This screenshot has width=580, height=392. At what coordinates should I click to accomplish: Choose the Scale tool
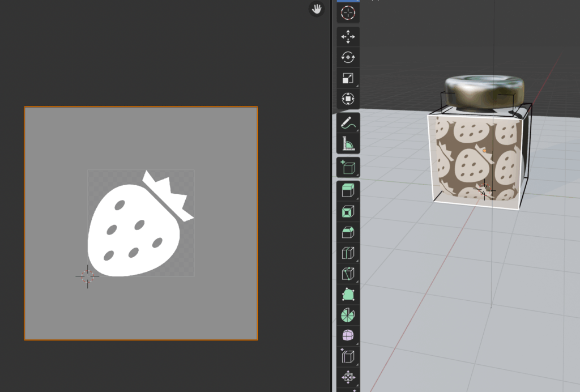348,78
